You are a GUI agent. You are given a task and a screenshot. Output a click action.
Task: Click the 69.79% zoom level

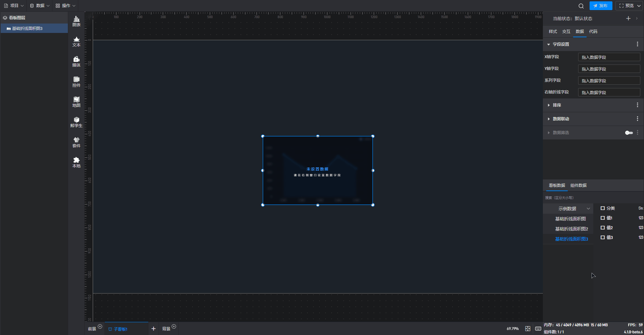tap(512, 329)
